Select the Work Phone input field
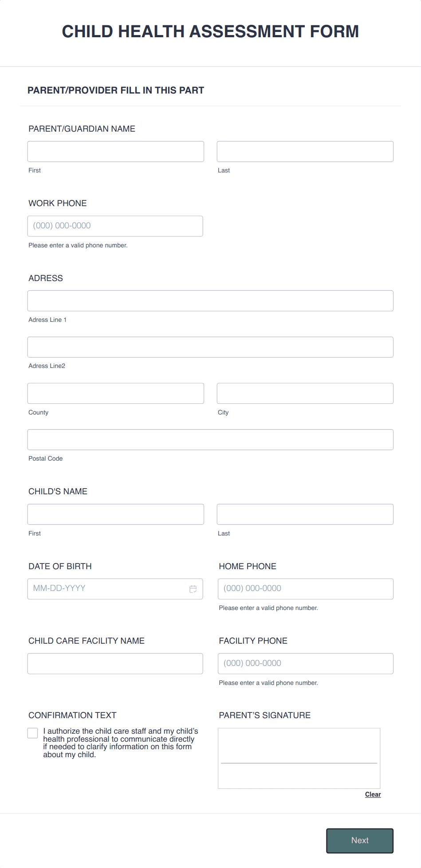Image resolution: width=421 pixels, height=868 pixels. click(x=115, y=226)
